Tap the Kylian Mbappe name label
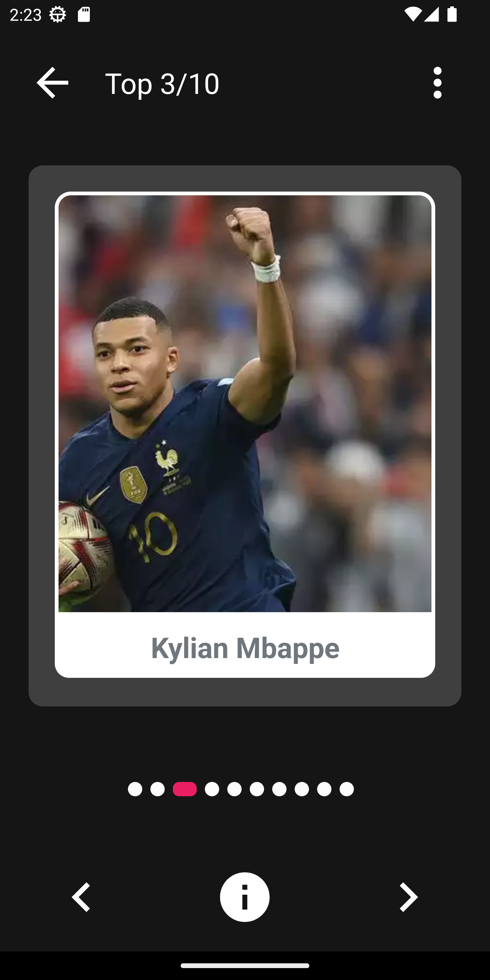Screen dimensions: 490x980 245,648
